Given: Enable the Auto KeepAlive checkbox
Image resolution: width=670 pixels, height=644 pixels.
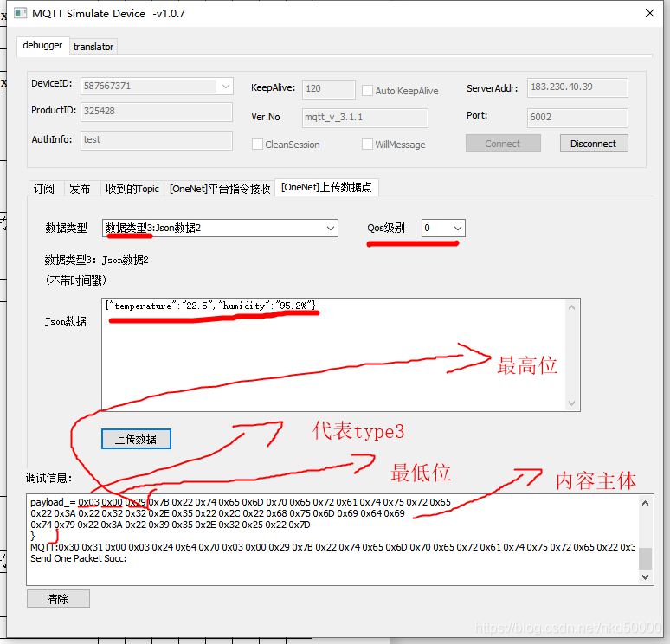Looking at the screenshot, I should pyautogui.click(x=367, y=91).
